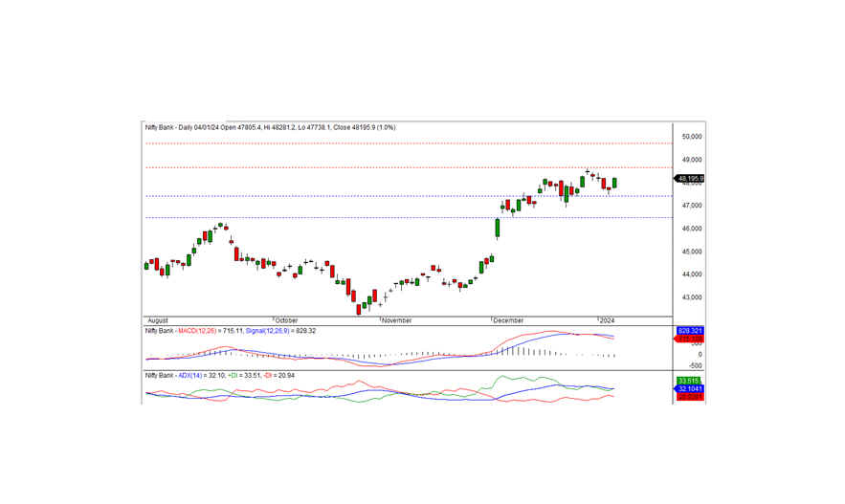Click the November date axis label
The width and height of the screenshot is (845, 504).
click(x=397, y=320)
